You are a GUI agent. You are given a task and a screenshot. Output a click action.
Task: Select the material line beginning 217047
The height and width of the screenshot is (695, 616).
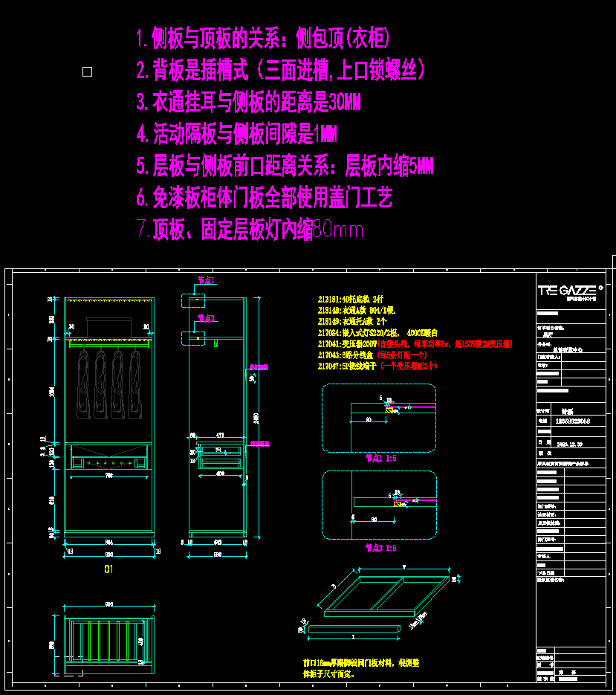(x=377, y=366)
